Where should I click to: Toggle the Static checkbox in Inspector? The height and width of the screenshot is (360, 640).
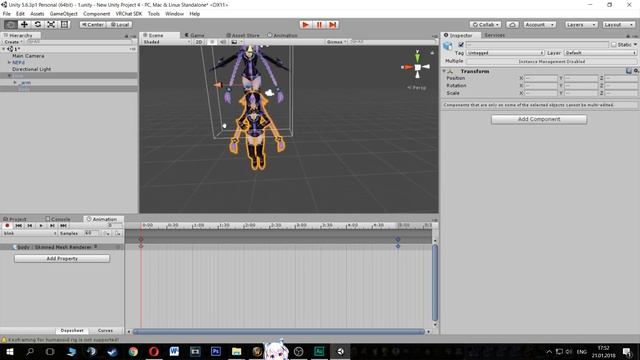pos(614,44)
